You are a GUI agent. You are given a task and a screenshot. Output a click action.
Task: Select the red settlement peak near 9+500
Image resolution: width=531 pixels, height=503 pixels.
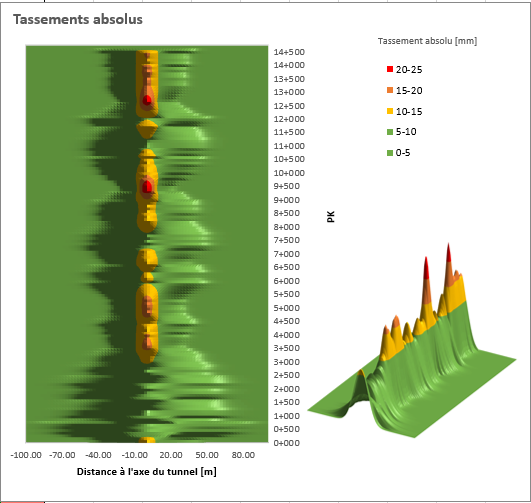pos(147,187)
